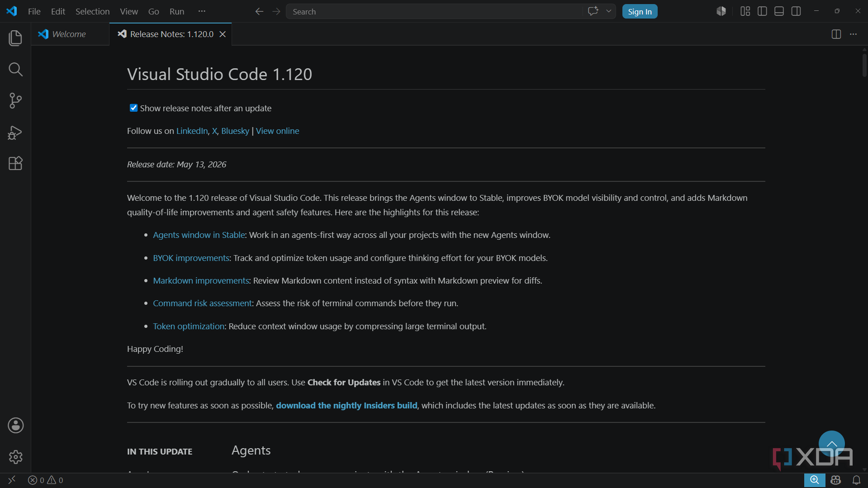868x488 pixels.
Task: Open notifications bell
Action: (x=856, y=480)
